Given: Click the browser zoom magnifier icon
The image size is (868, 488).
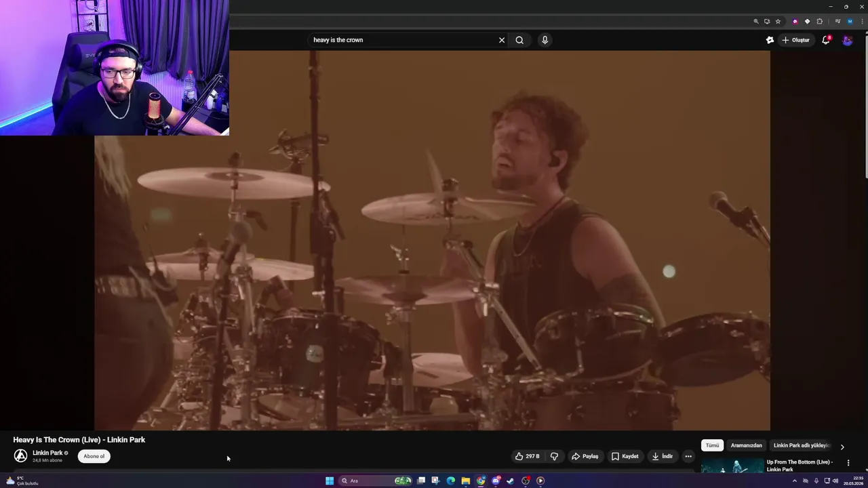Looking at the screenshot, I should 756,22.
